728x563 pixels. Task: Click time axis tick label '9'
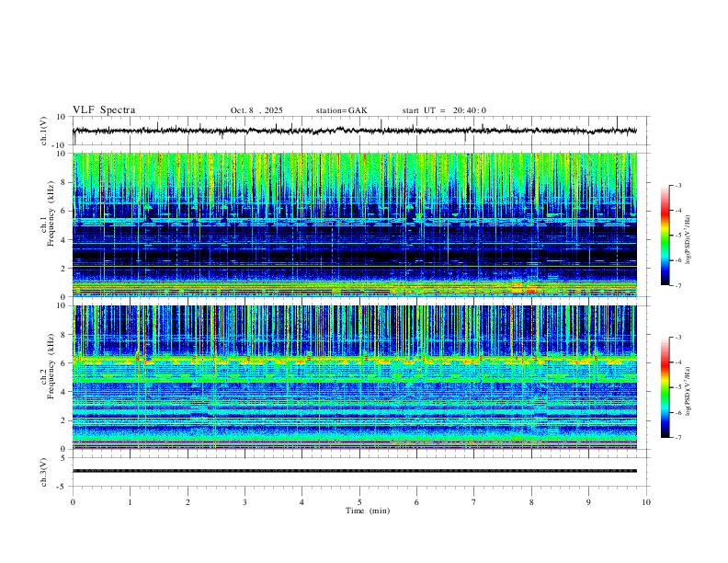(588, 502)
